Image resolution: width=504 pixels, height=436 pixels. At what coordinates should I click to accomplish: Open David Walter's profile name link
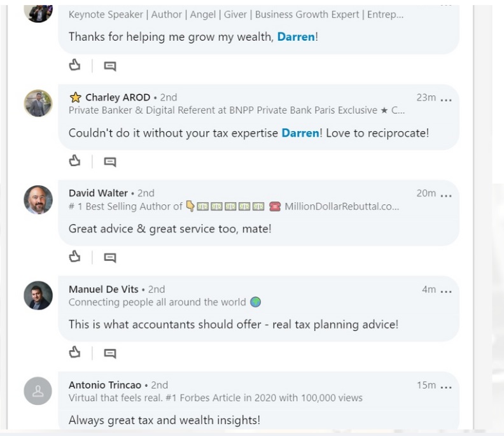pyautogui.click(x=98, y=193)
